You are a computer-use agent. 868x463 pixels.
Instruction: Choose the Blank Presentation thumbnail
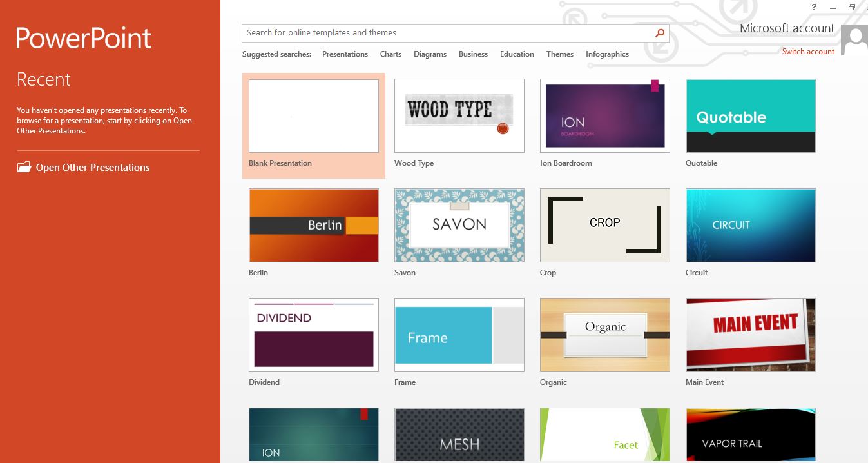314,116
